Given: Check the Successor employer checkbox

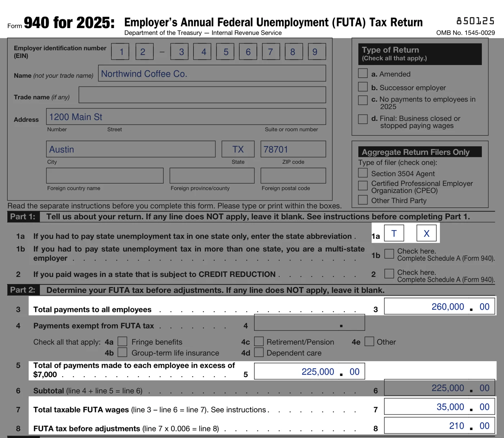Looking at the screenshot, I should [x=363, y=87].
